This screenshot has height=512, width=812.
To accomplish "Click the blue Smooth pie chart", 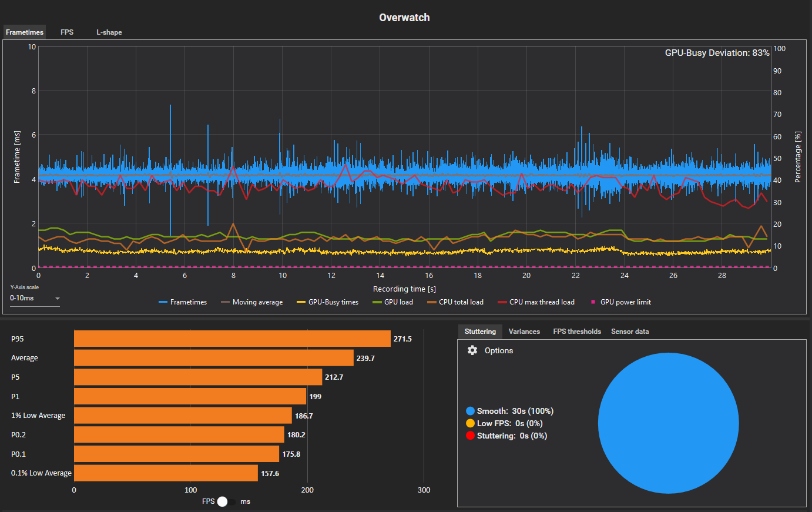I will (668, 423).
